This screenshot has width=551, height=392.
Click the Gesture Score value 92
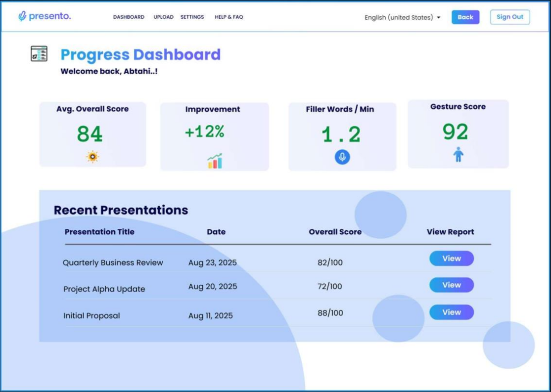(455, 132)
